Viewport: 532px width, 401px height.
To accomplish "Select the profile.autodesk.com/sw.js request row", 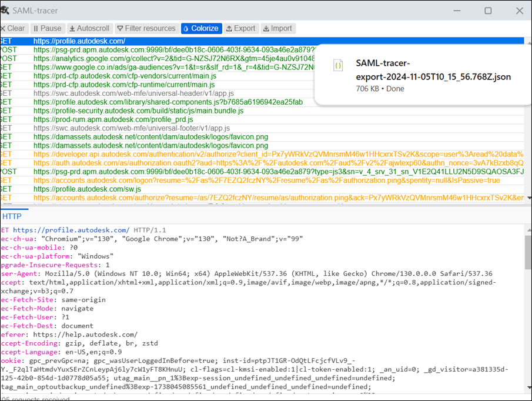I will pos(262,189).
